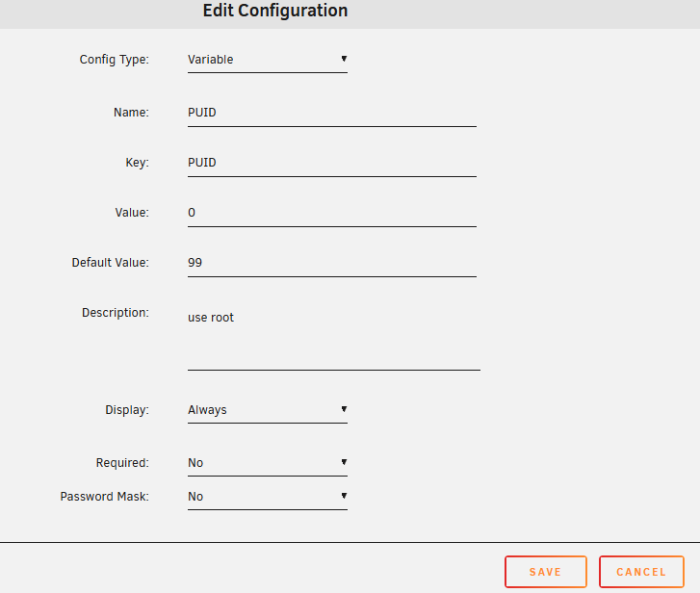
Task: Click the Default Value field showing 99
Action: (332, 263)
